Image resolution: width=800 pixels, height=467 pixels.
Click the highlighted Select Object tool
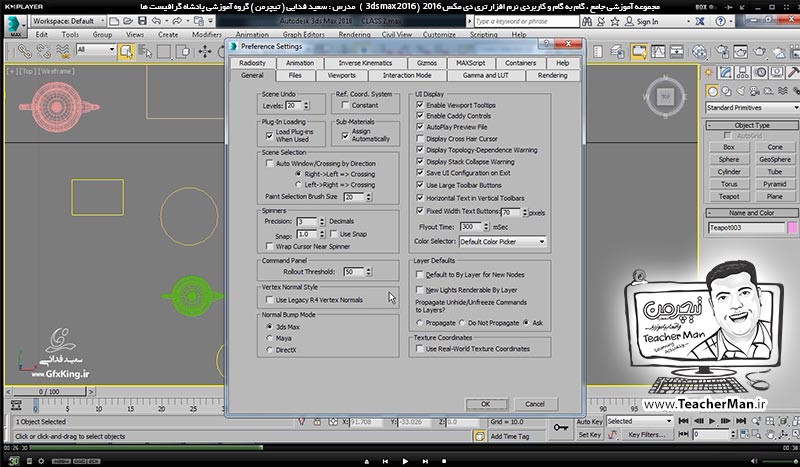(x=126, y=52)
